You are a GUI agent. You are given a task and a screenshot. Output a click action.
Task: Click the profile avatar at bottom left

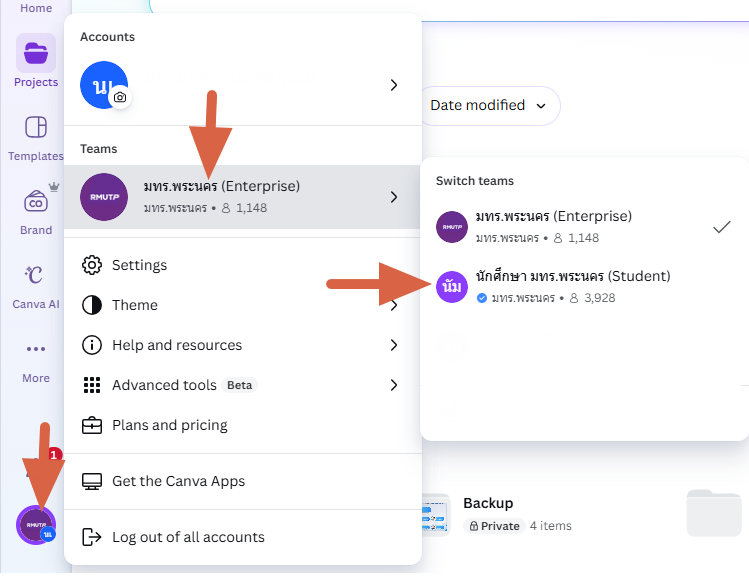coord(36,525)
